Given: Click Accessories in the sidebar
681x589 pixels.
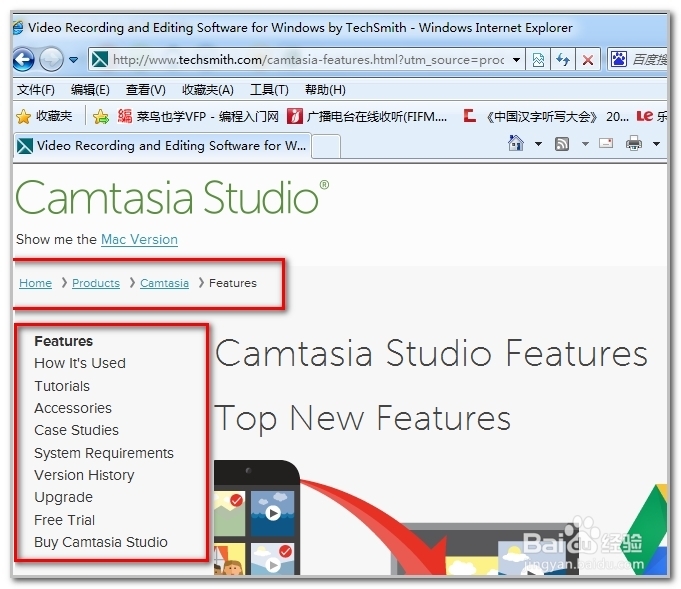Looking at the screenshot, I should 73,408.
